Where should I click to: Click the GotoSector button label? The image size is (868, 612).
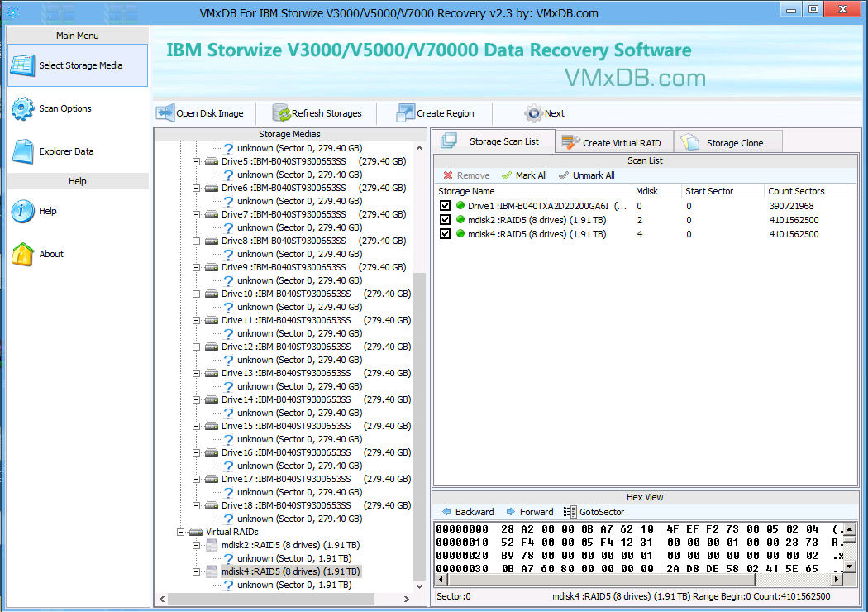[x=602, y=512]
